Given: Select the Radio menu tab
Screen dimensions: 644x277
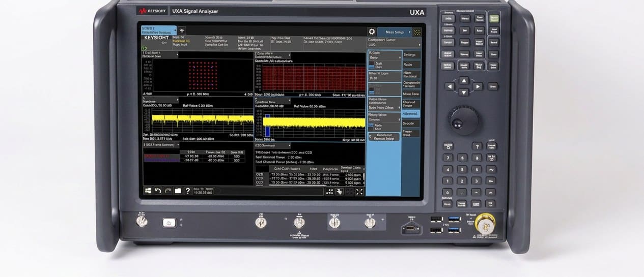Looking at the screenshot, I should [x=411, y=65].
